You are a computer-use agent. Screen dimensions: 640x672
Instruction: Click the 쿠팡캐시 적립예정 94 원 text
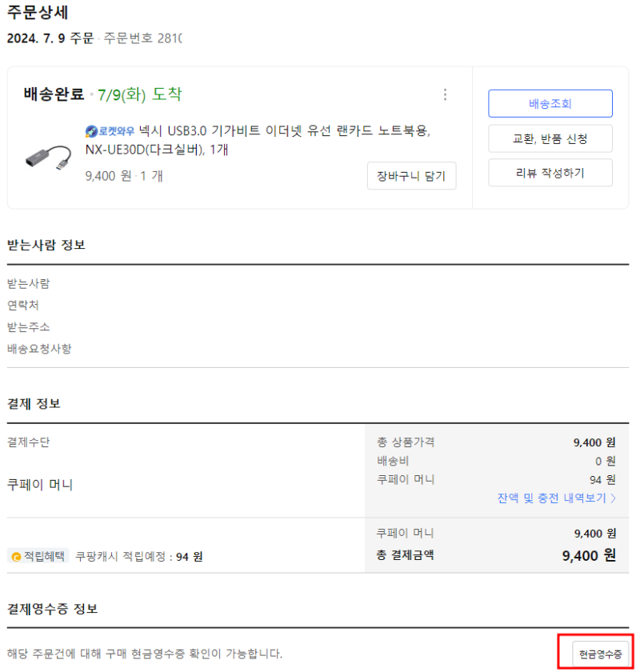click(139, 557)
